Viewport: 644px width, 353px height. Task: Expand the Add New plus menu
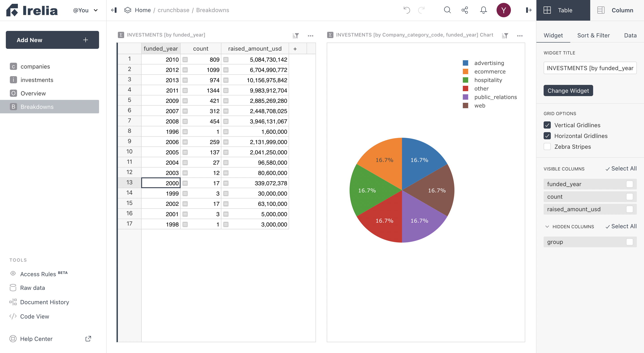(86, 40)
